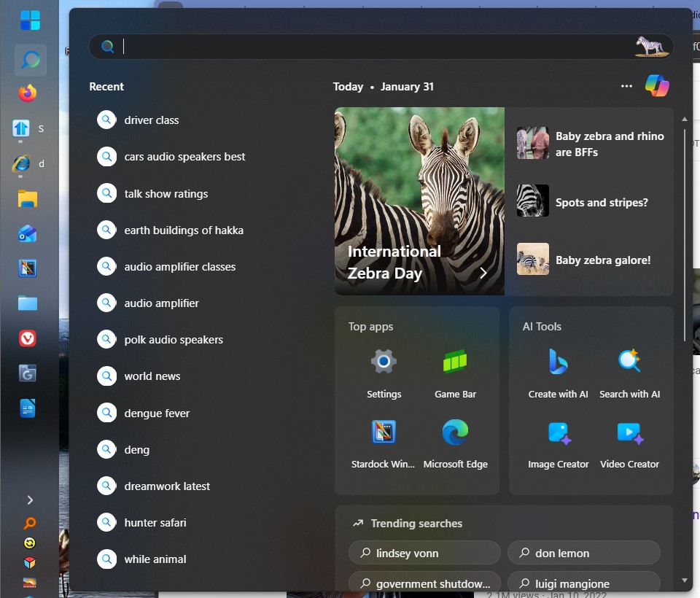The height and width of the screenshot is (598, 700).
Task: Open the Copilot icon
Action: pyautogui.click(x=657, y=86)
